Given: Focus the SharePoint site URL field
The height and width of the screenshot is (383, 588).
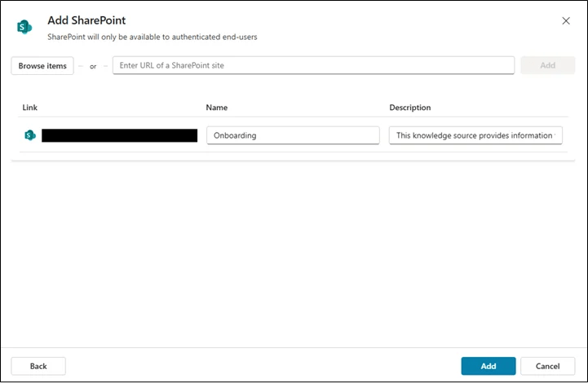Looking at the screenshot, I should coord(313,65).
